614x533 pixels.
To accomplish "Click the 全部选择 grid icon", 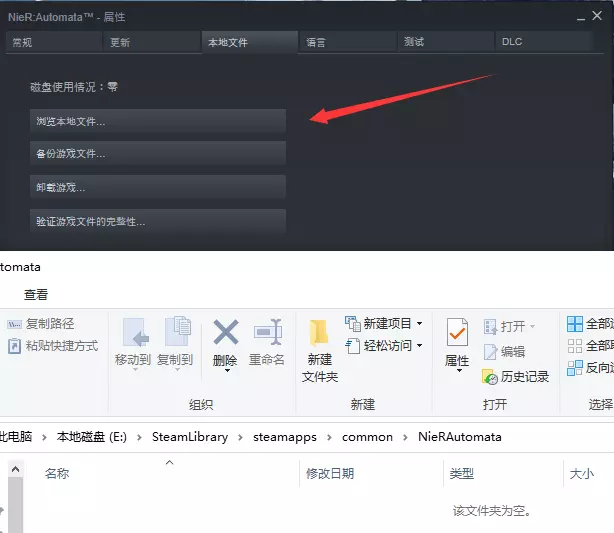I will 575,324.
